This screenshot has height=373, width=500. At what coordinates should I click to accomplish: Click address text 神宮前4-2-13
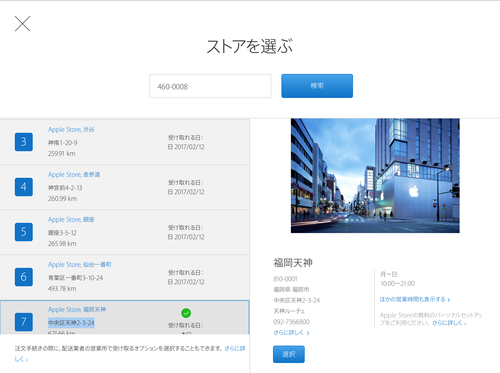pyautogui.click(x=65, y=188)
